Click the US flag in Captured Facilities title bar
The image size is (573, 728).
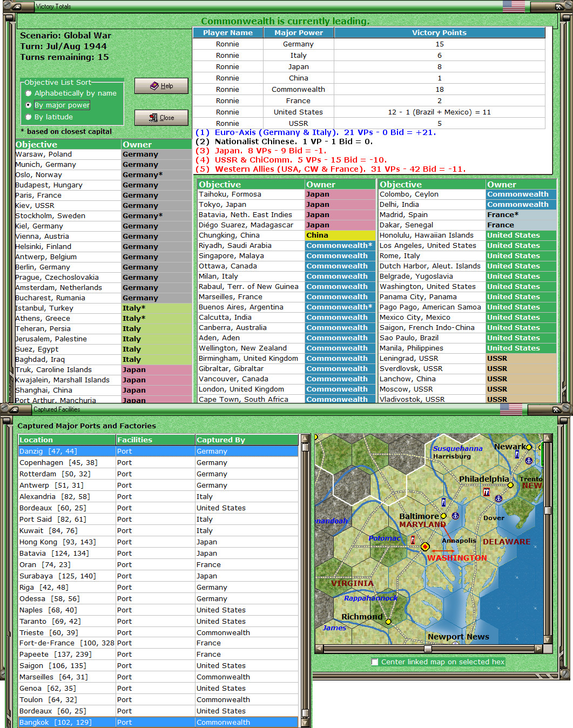pos(510,409)
